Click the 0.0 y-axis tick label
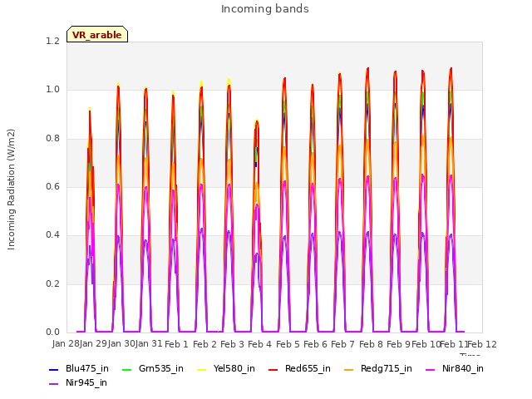This screenshot has height=399, width=532. [x=52, y=332]
